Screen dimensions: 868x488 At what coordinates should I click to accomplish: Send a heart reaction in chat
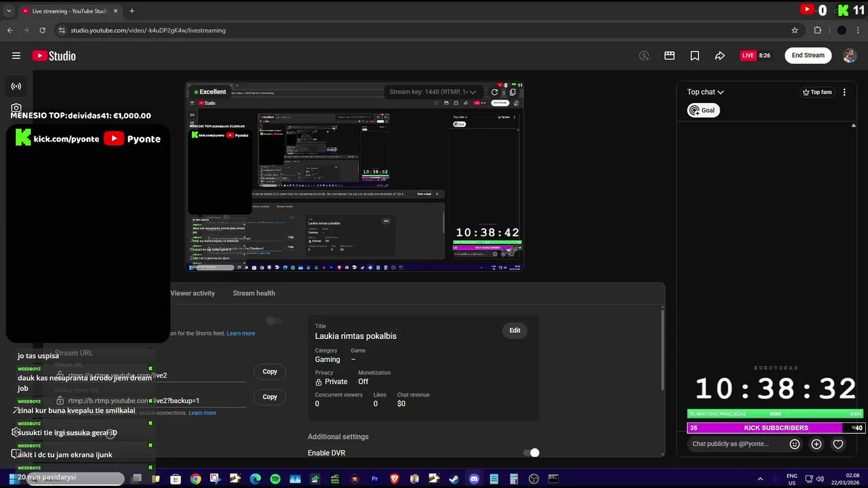point(838,444)
